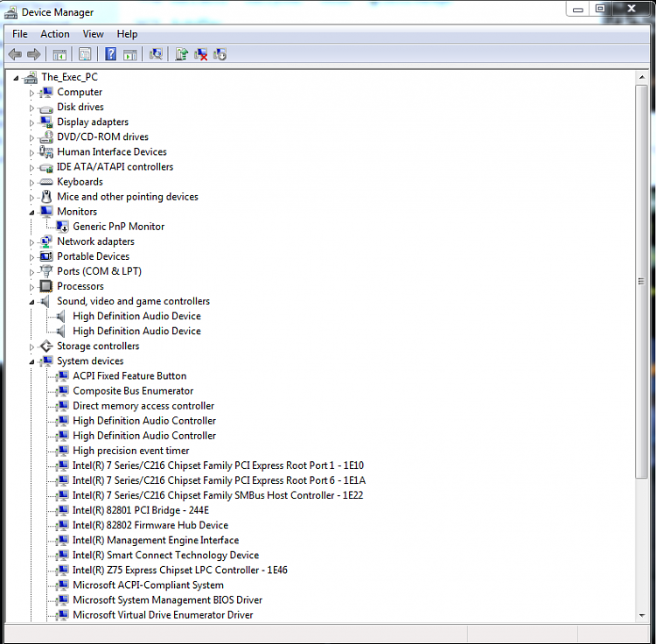Viewport: 656px width, 644px height.
Task: Expand the IDE ATA/ATAPI controllers node
Action: [x=31, y=168]
